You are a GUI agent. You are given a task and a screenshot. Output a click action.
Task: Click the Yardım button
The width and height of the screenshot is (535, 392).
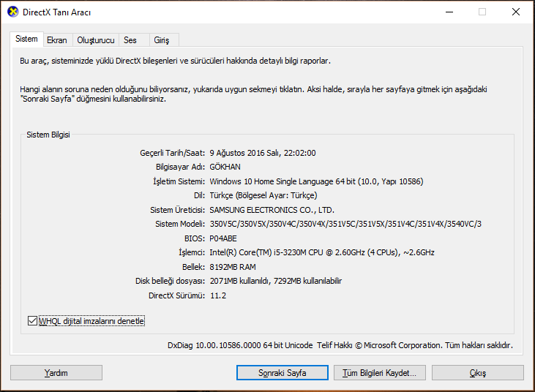point(56,372)
